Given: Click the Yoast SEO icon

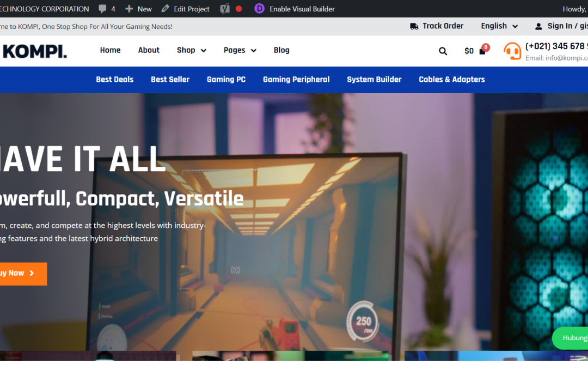Looking at the screenshot, I should point(225,9).
